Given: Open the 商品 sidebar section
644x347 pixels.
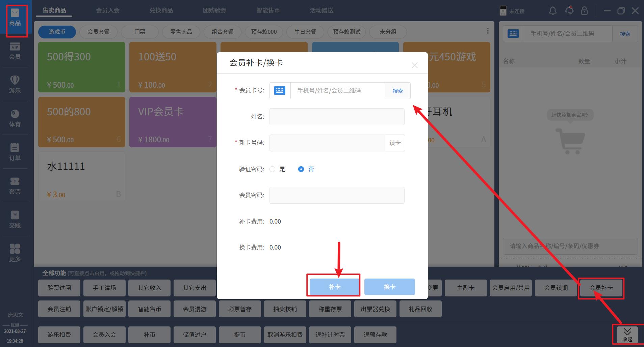Looking at the screenshot, I should tap(16, 18).
